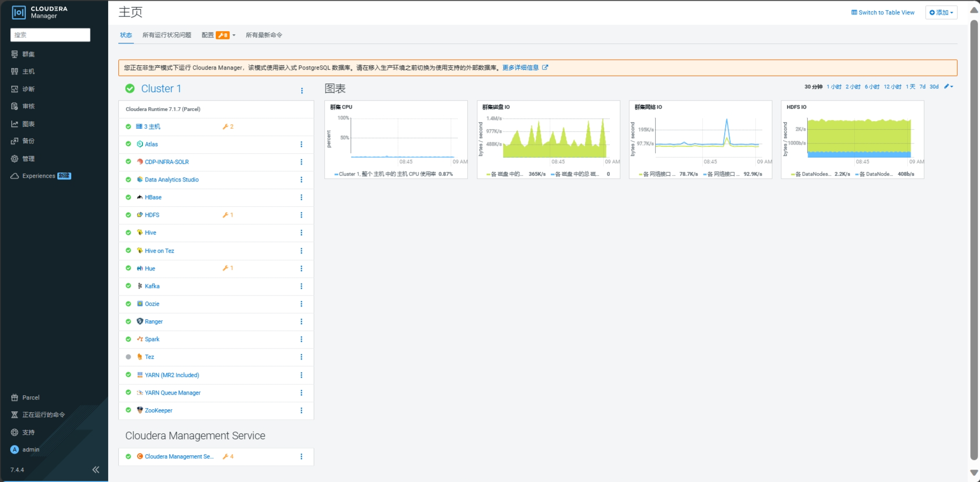Image resolution: width=980 pixels, height=482 pixels.
Task: Open the Cluster 1 link
Action: (161, 88)
